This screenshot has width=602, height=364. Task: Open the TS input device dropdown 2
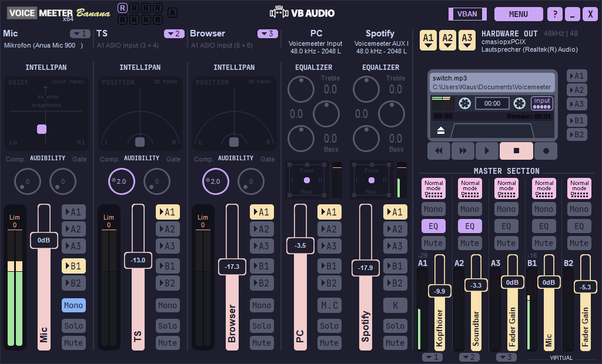(174, 33)
